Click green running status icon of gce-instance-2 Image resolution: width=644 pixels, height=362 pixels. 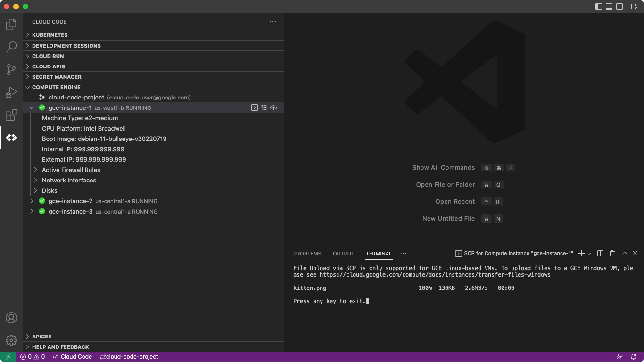click(x=42, y=201)
